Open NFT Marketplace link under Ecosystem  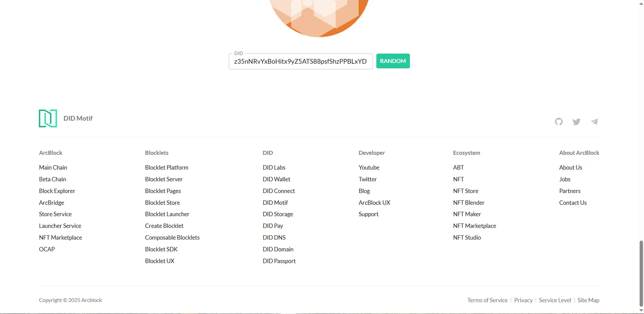[475, 226]
